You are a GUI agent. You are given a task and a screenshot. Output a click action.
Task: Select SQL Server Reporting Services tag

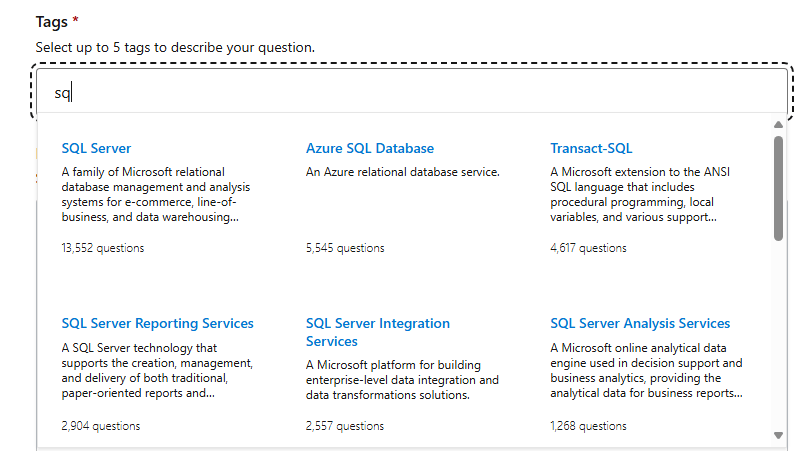click(157, 323)
